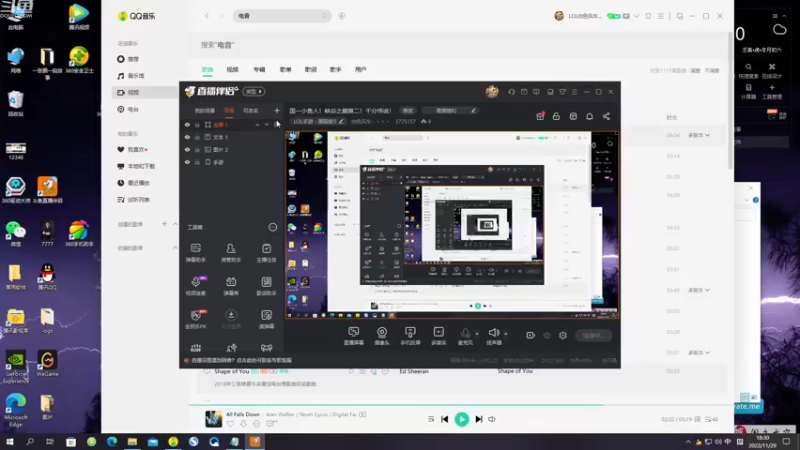Toggle the lock on 图片 2 source
This screenshot has height=450, width=800.
197,149
